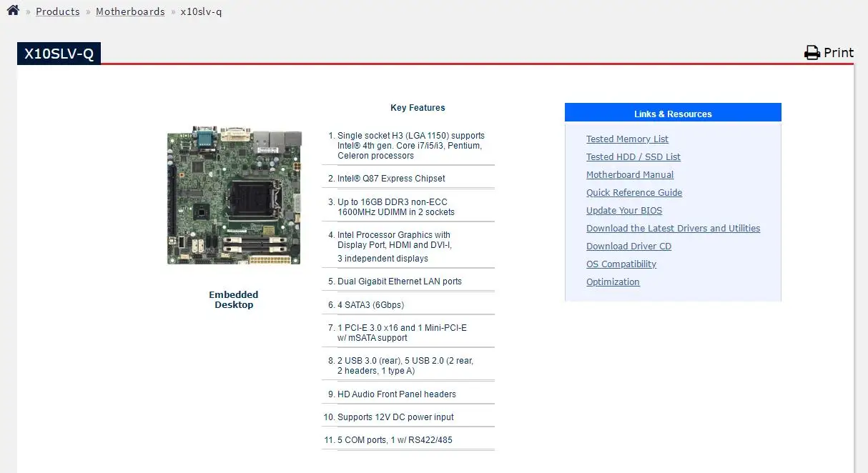Select the 16GB DDR3 non-ECC feature text
Viewport: 868px width, 473px height.
[396, 207]
